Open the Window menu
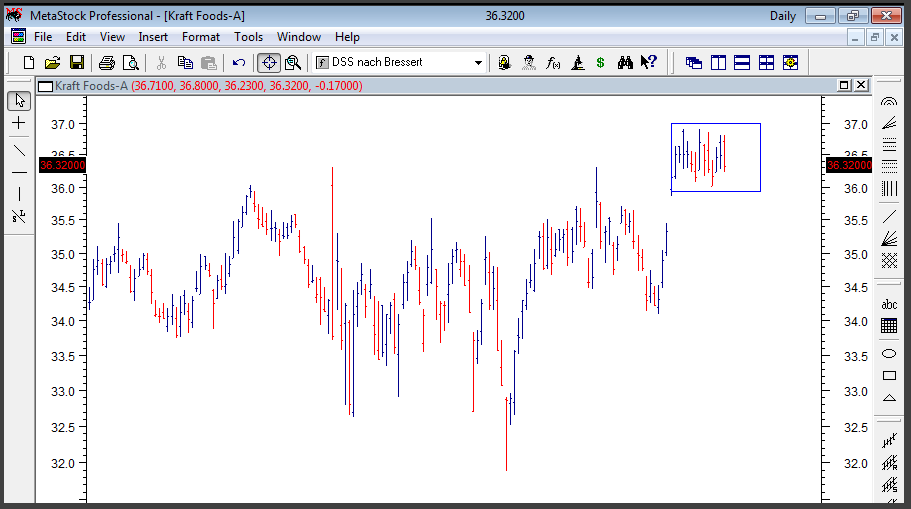911x509 pixels. [x=299, y=37]
